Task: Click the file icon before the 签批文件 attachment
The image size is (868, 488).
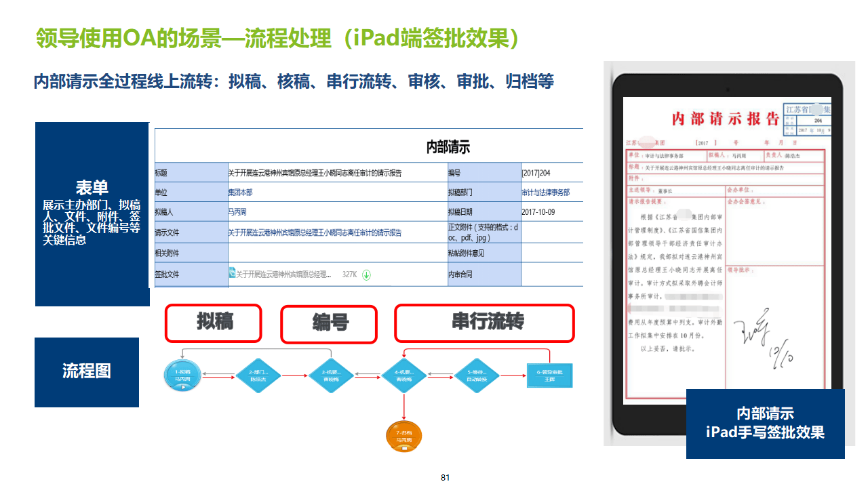Action: (x=232, y=274)
